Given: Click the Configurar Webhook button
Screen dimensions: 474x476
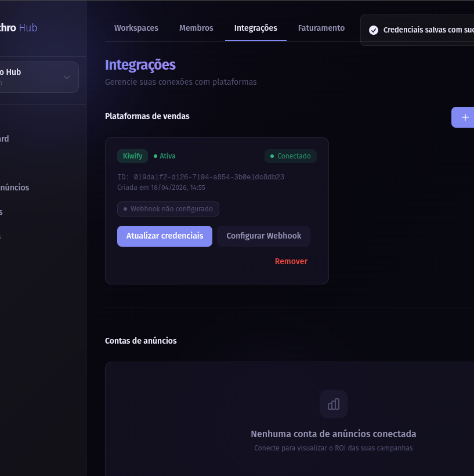Looking at the screenshot, I should click(263, 236).
